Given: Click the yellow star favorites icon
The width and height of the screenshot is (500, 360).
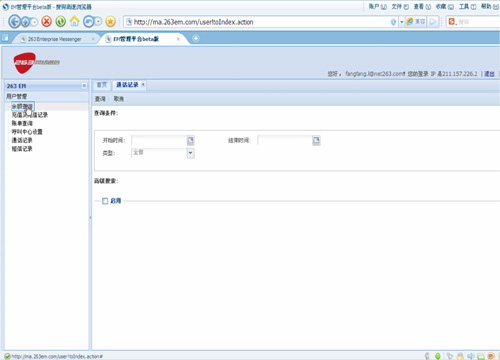Looking at the screenshot, I should pos(110,22).
